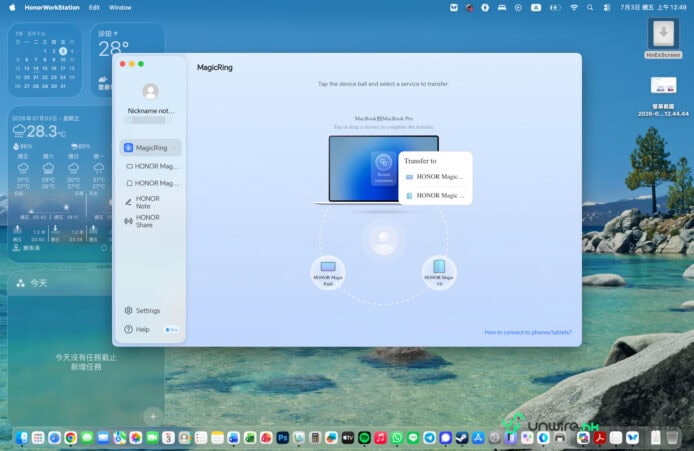This screenshot has height=451, width=694.
Task: Choose the first HONOR Magic device under Transfer to
Action: tap(435, 177)
